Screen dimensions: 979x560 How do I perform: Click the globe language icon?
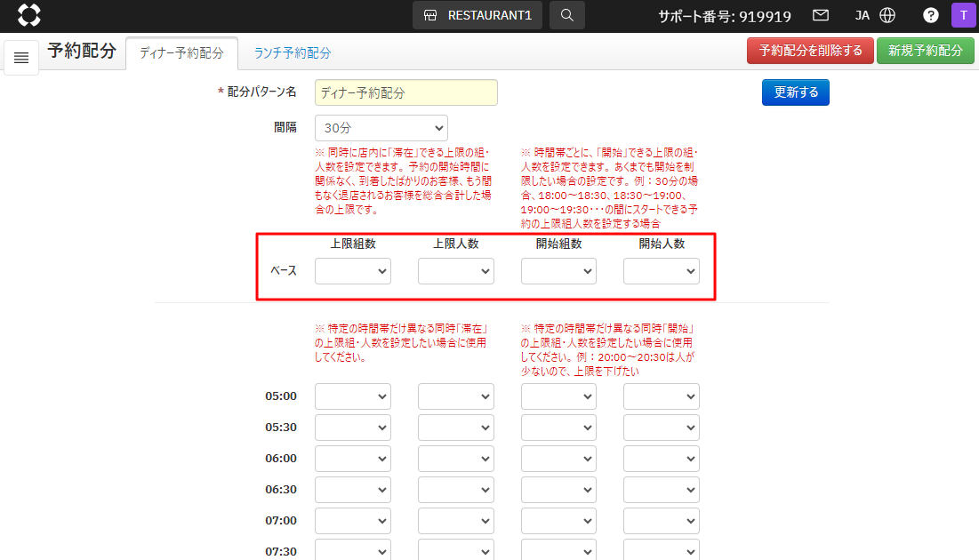[887, 15]
